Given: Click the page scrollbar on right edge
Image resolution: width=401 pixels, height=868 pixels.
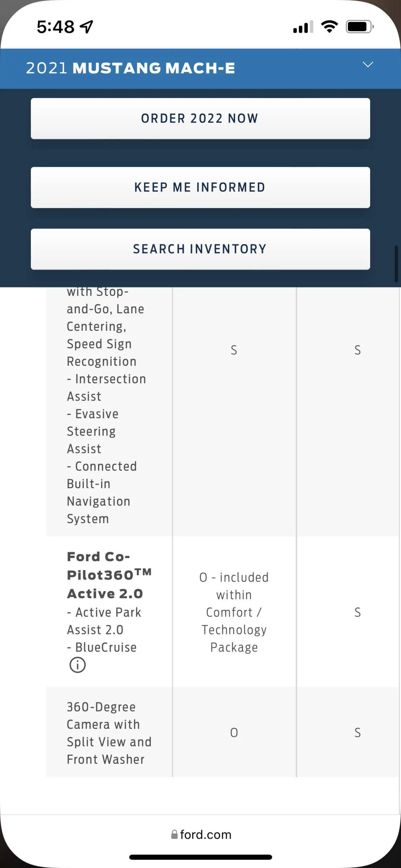Looking at the screenshot, I should point(396,264).
